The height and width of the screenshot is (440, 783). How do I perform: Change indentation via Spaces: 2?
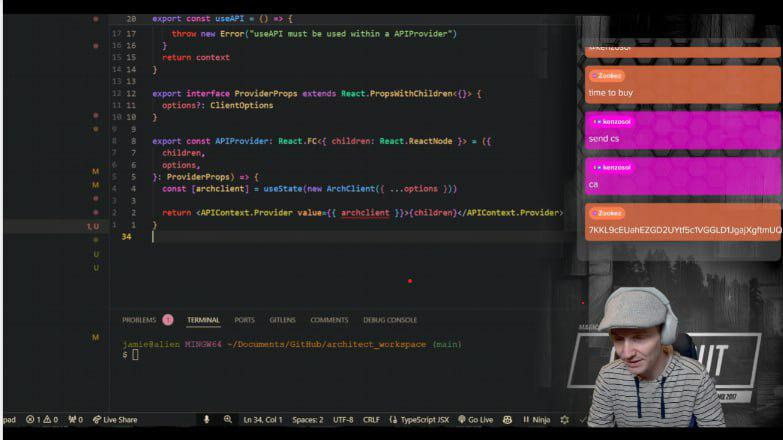click(x=308, y=420)
